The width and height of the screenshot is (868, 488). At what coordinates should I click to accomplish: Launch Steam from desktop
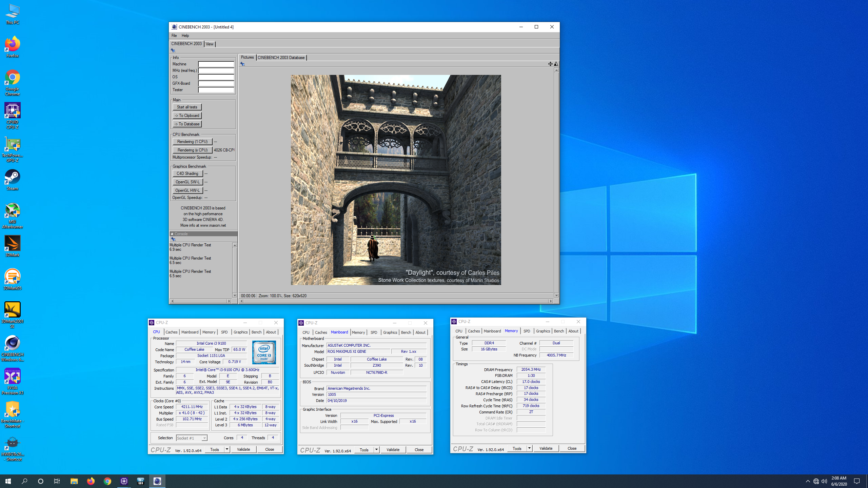[12, 180]
